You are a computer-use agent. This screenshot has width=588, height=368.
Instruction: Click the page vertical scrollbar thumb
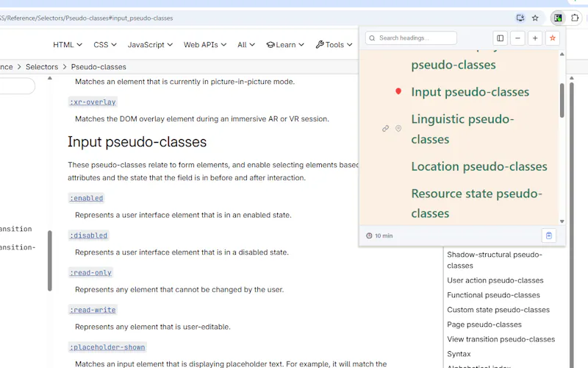(x=572, y=225)
